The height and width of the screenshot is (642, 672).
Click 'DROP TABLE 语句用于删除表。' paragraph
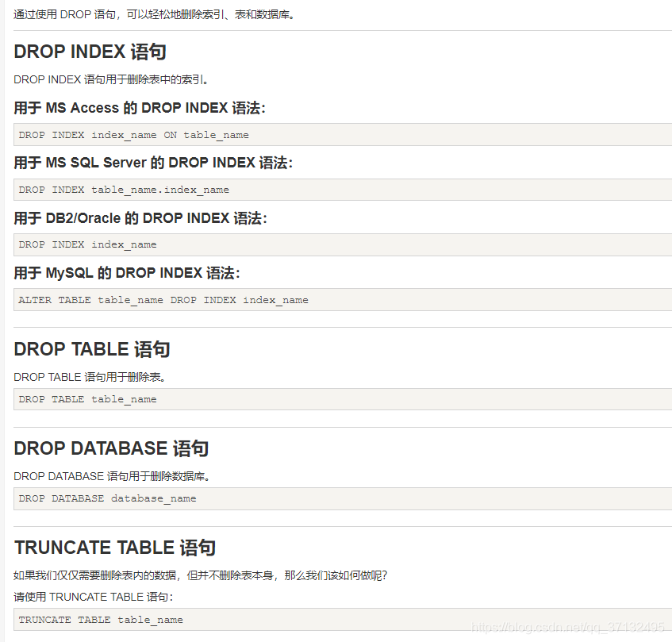coord(90,377)
